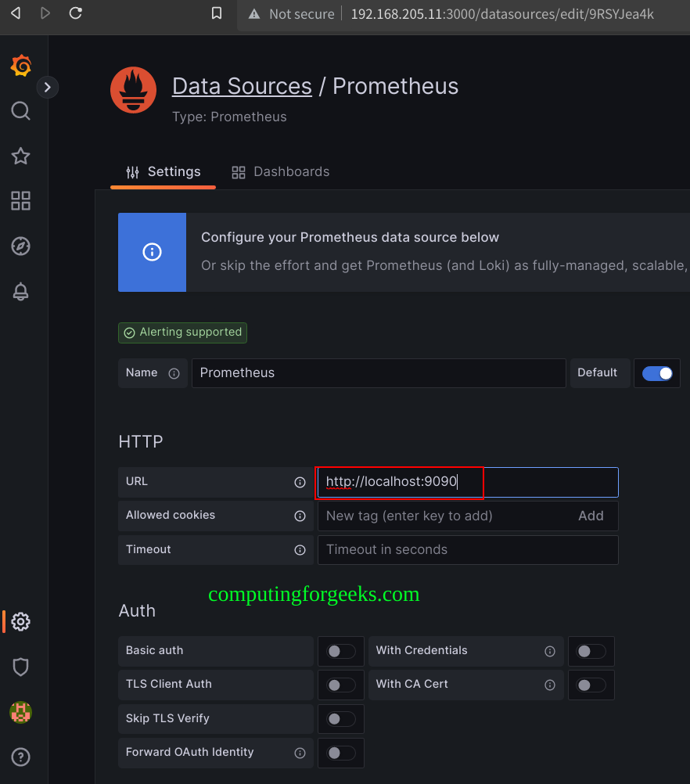
Task: Open Starred dashboards star icon
Action: click(x=20, y=156)
